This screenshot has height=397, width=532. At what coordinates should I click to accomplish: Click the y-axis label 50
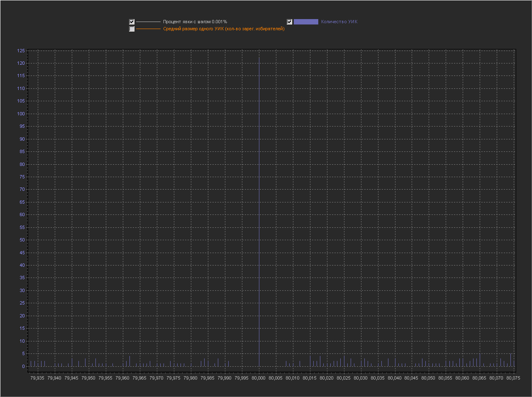(22, 240)
